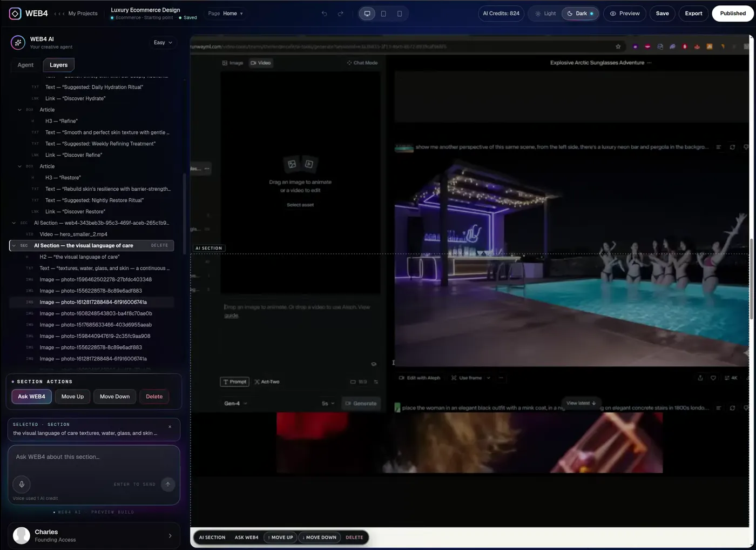Open the Preview mode
The image size is (756, 550).
625,14
